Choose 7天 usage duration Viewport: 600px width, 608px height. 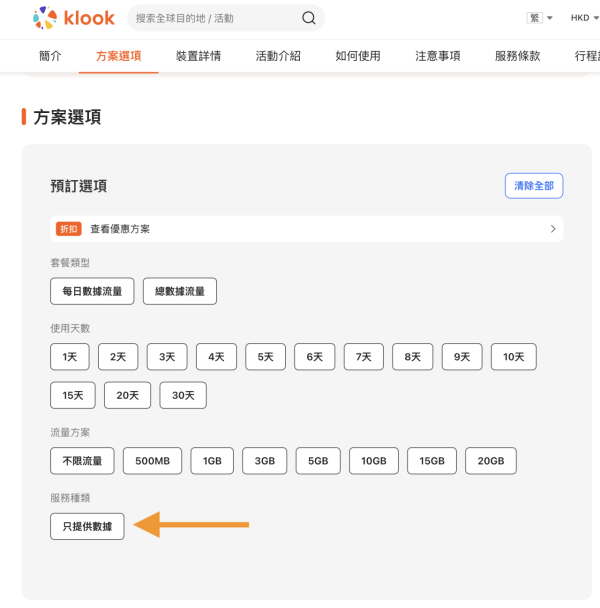(364, 357)
